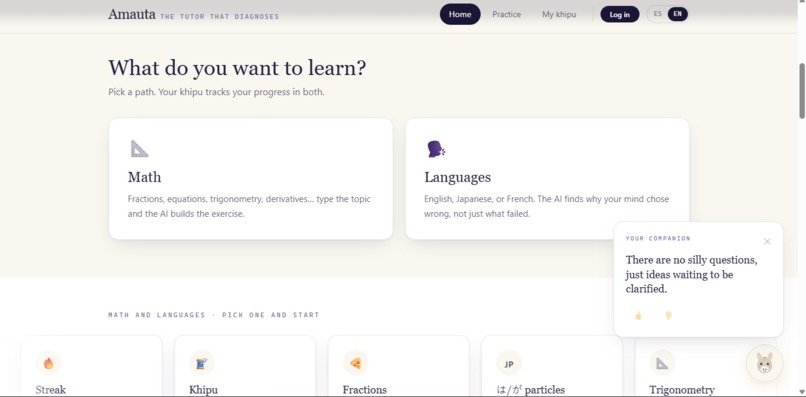Switch language to EN

point(677,14)
